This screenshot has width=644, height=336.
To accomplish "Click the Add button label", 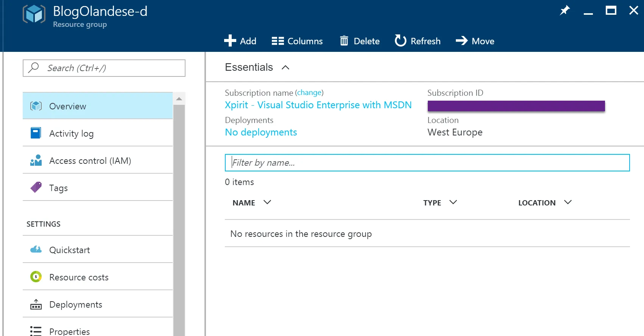I will tap(248, 41).
